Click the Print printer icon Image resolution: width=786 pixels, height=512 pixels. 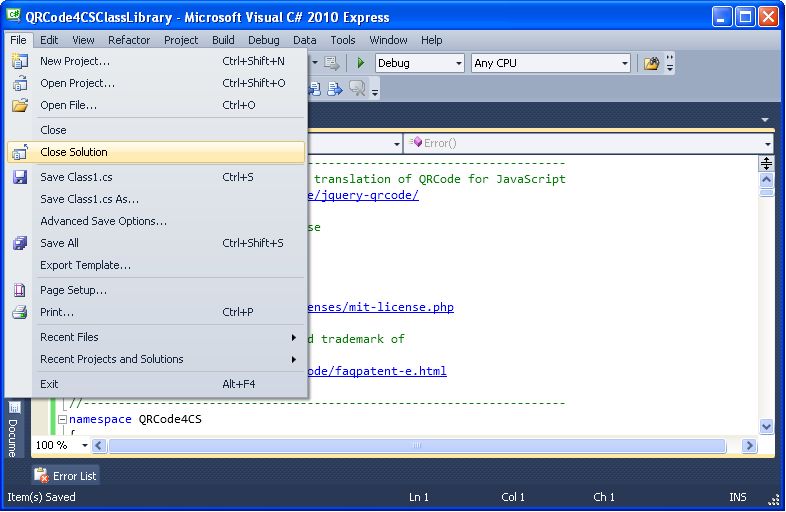pyautogui.click(x=20, y=312)
